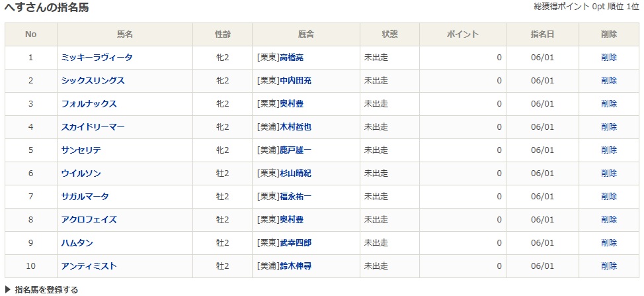This screenshot has width=644, height=296.
Task: Open horse link スカイドリーマー
Action: 93,126
